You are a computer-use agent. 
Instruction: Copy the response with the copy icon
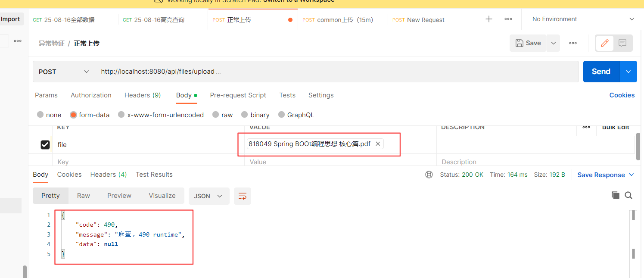point(616,195)
